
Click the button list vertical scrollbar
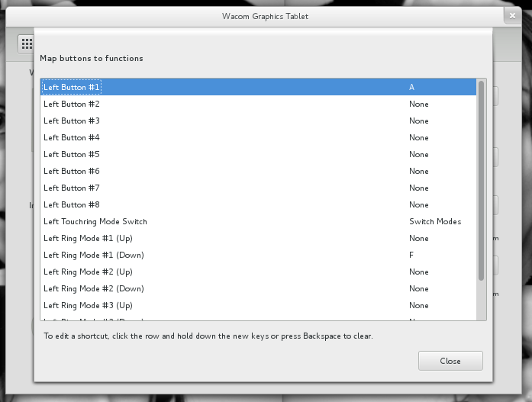click(481, 181)
